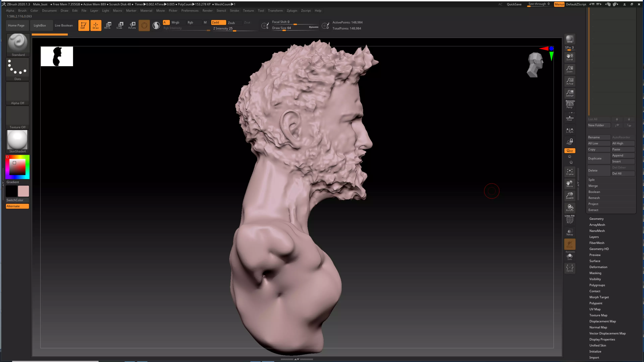Select the Scale gizmo tool
Screen dimensions: 644x362
pyautogui.click(x=120, y=25)
